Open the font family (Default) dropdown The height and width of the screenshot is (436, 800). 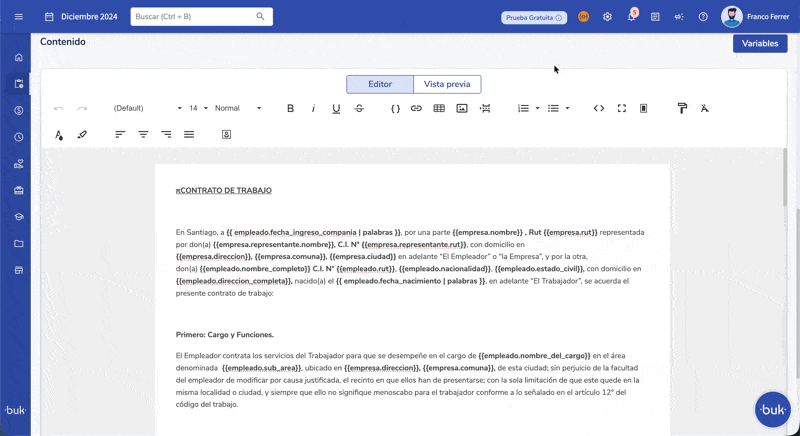[x=147, y=108]
